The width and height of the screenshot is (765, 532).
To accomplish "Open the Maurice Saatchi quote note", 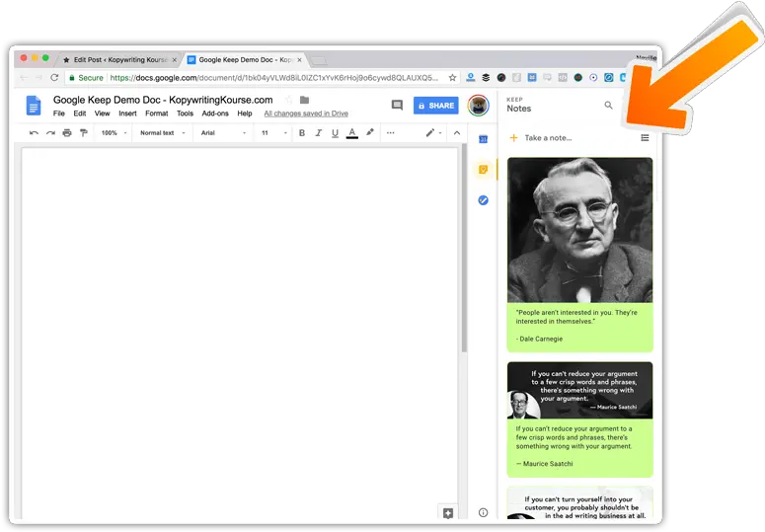I will click(579, 419).
